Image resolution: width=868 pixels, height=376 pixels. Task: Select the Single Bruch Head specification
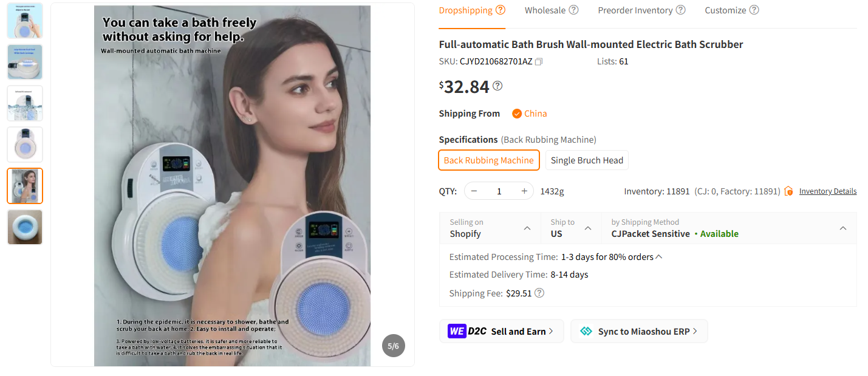pos(586,160)
